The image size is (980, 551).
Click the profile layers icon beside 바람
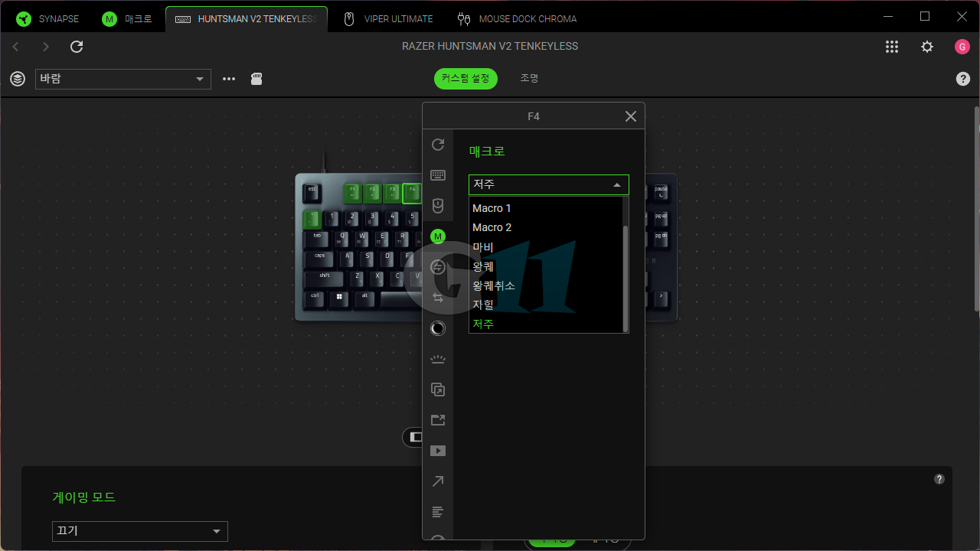(18, 79)
